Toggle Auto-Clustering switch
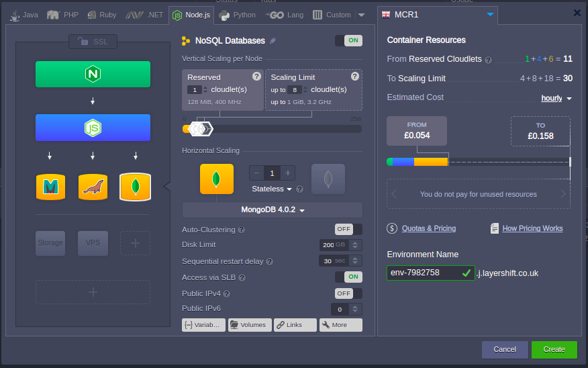Viewport: 588px width, 368px height. [x=349, y=229]
